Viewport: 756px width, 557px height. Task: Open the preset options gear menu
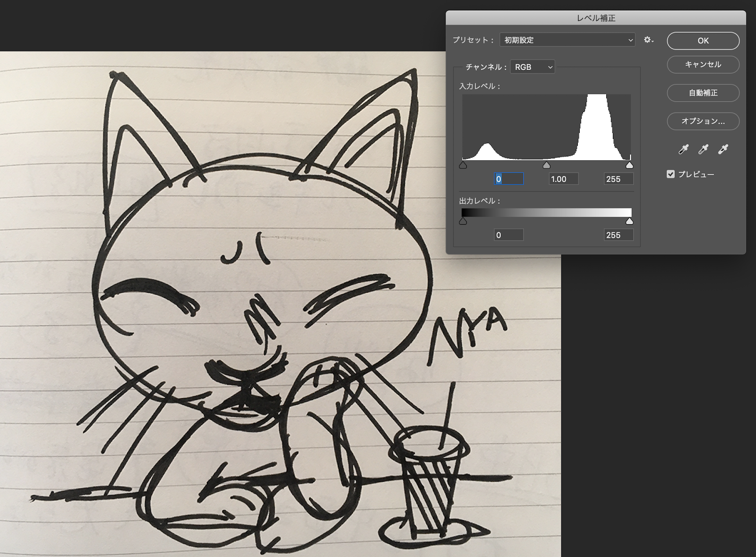point(649,40)
